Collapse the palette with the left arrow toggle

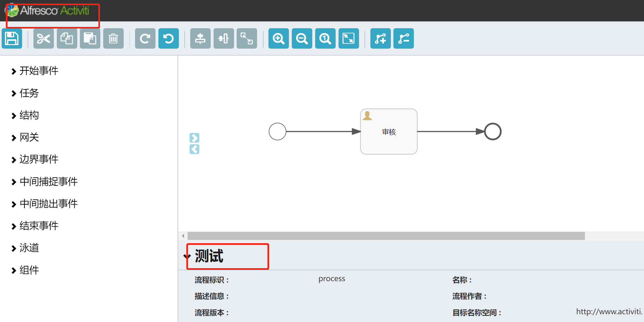pyautogui.click(x=194, y=149)
